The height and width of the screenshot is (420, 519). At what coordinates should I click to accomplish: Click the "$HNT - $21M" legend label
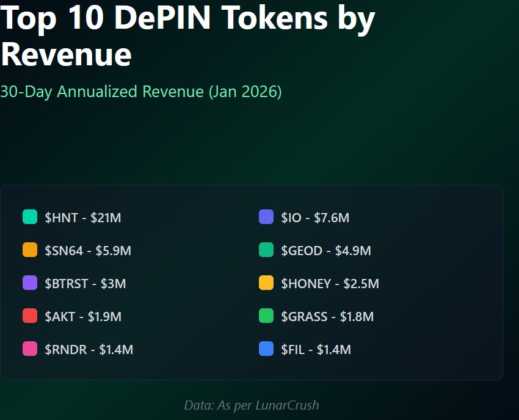[83, 218]
